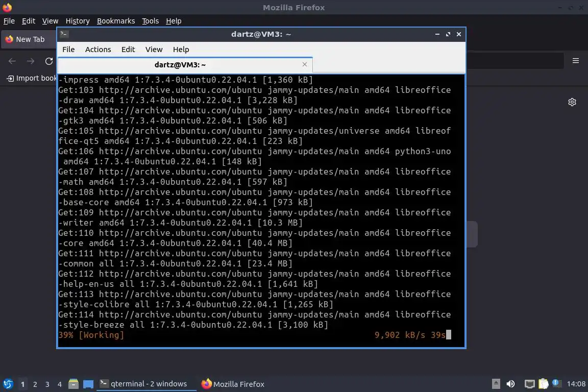Viewport: 588px width, 392px height.
Task: Open the Help menu in qterminal
Action: 181,50
